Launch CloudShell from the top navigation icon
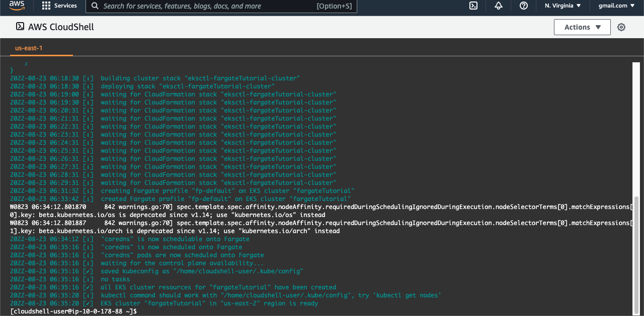Viewport: 644px width, 316px height. 473,6
